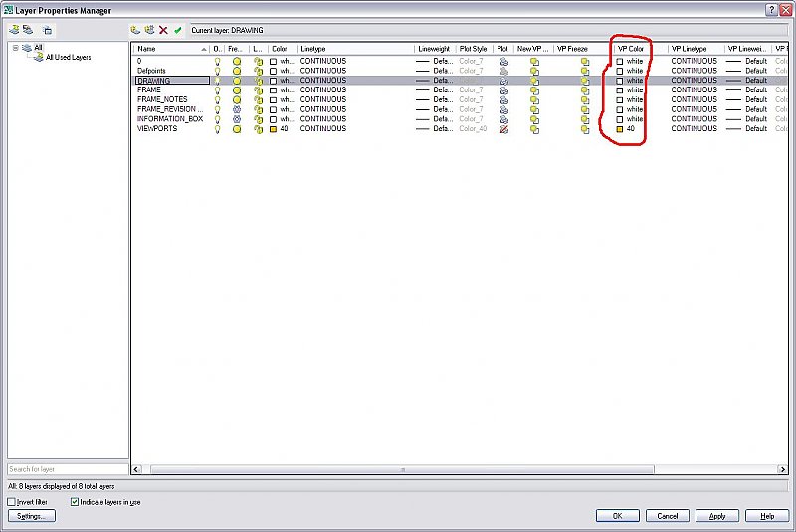Screen dimensions: 796x532
Task: Click VP Freeze icon for INFORMATION_BOX layer
Action: click(x=585, y=119)
